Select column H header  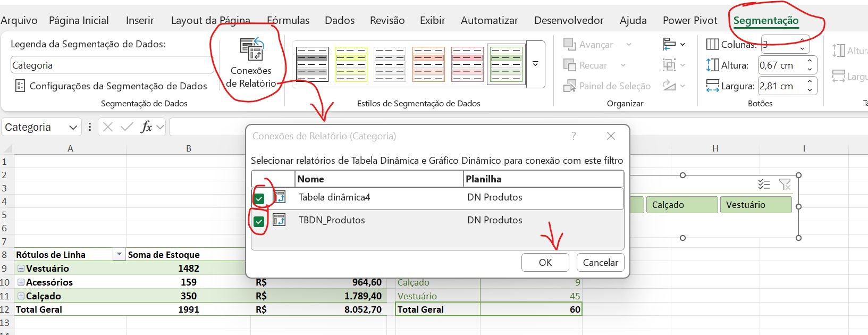tap(715, 148)
